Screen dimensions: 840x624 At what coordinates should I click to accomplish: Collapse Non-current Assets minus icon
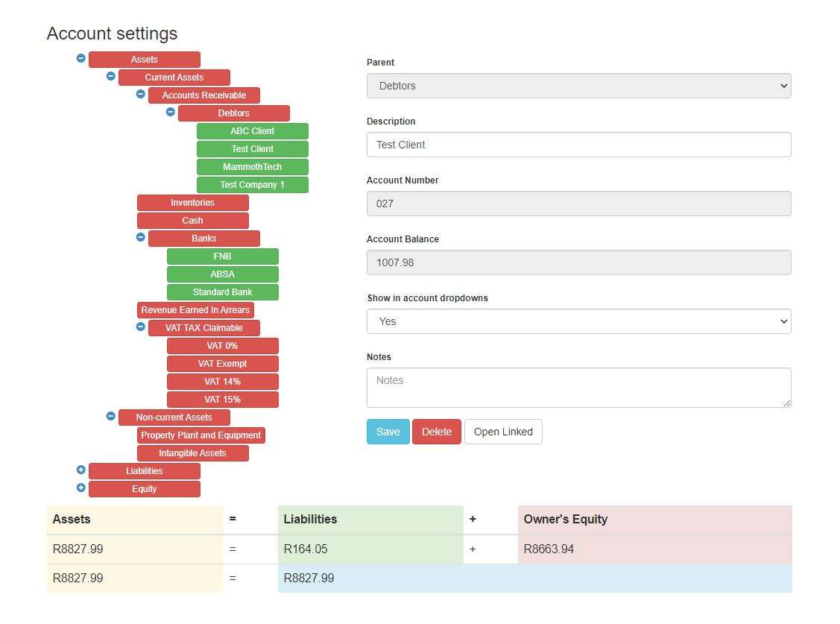tap(111, 416)
